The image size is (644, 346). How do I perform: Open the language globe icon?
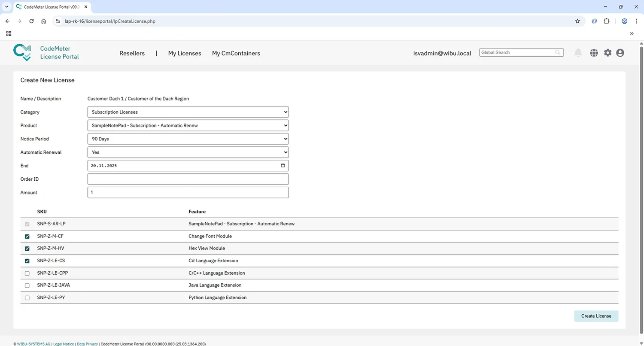(594, 53)
